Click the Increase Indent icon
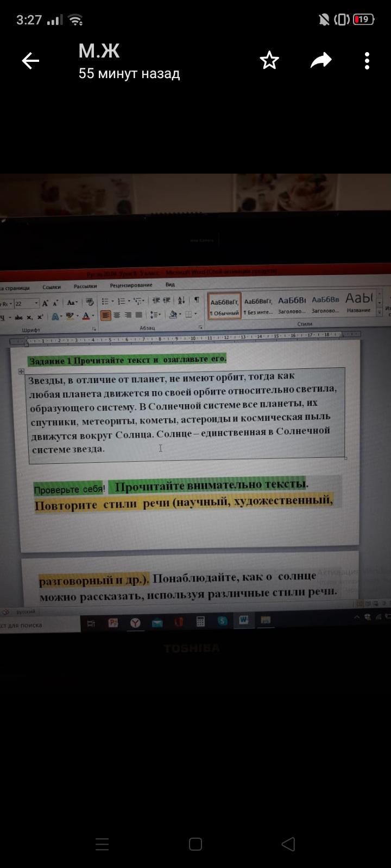 click(167, 301)
